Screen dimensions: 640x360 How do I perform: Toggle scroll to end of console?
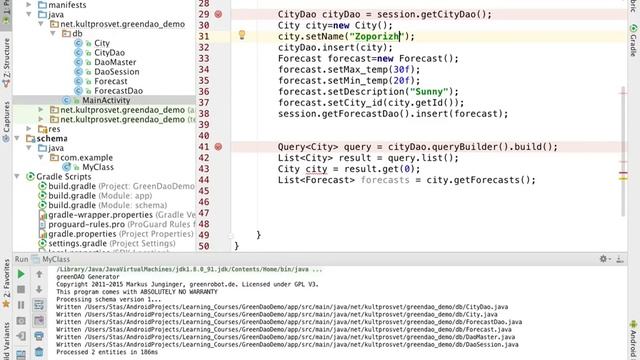tap(39, 321)
